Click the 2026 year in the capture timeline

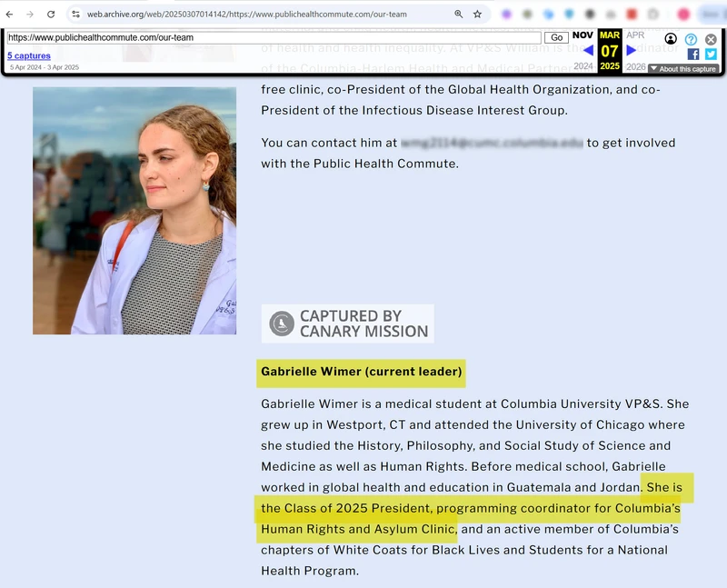[x=636, y=66]
